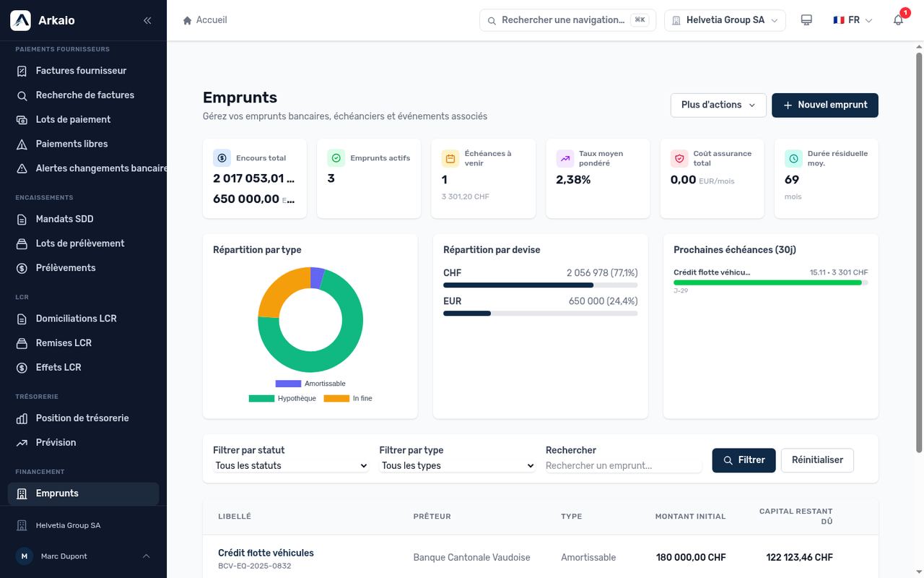Open Effets LCR in sidebar
The height and width of the screenshot is (578, 924).
(83, 368)
